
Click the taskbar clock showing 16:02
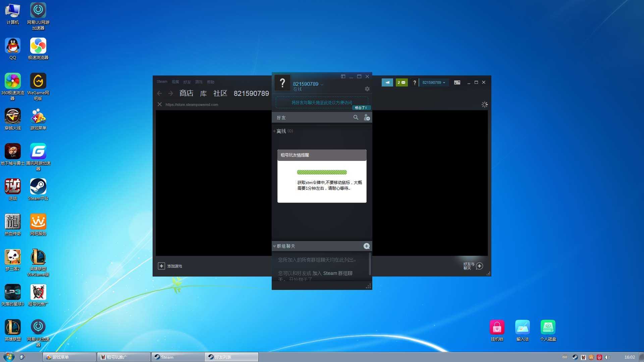[x=630, y=357]
